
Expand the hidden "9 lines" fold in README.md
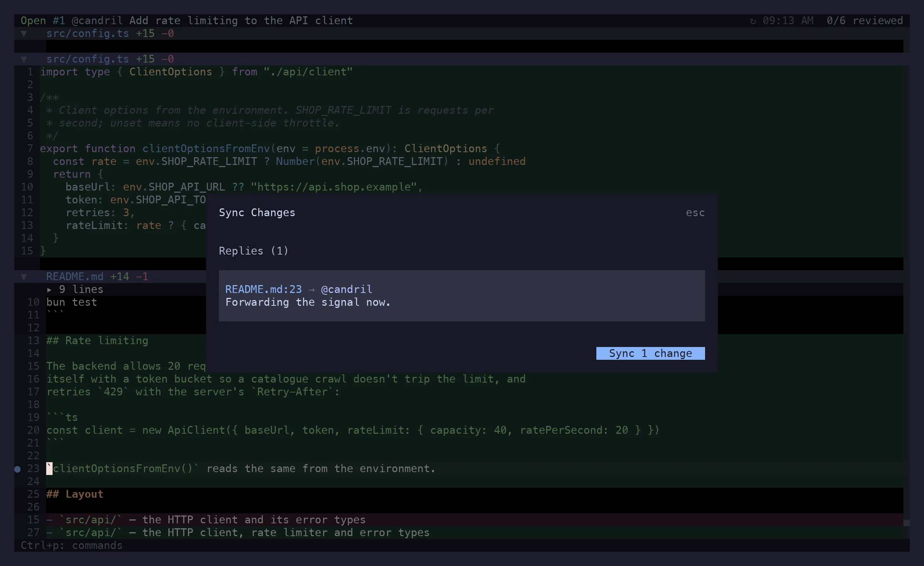click(x=75, y=289)
